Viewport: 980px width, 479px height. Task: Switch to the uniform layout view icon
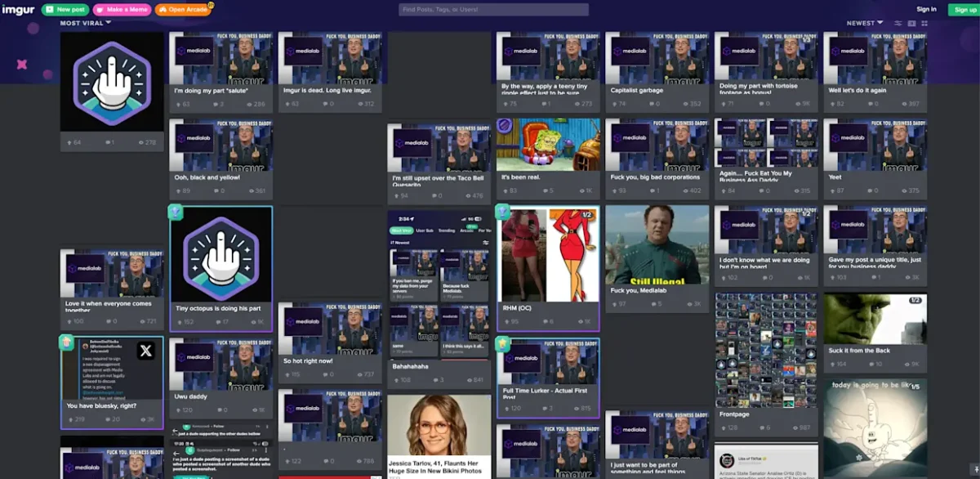(911, 23)
